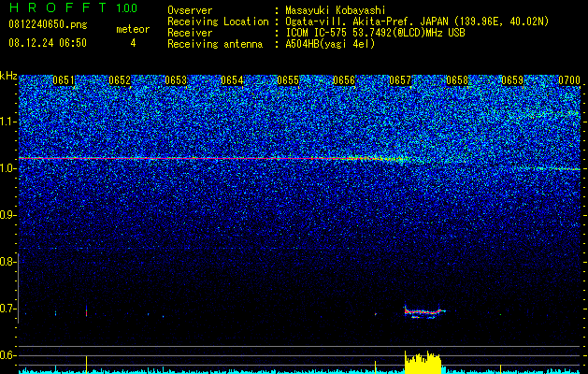Screen dimensions: 588x374
Task: Click the meteor echo trace near 0.7 kHz
Action: pyautogui.click(x=423, y=311)
